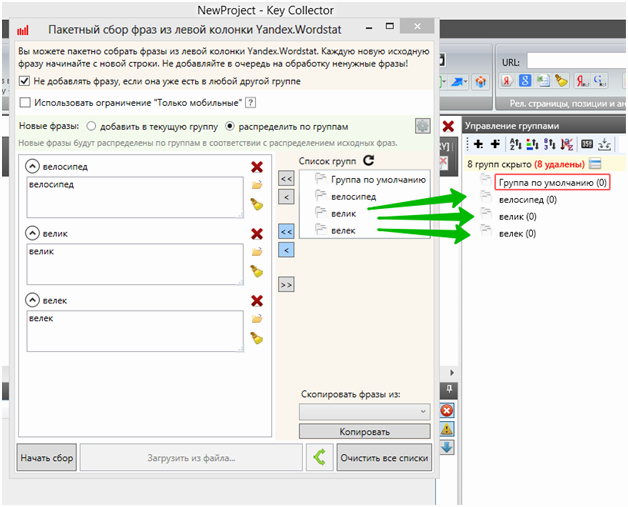Clear велосипед list with broom icon
This screenshot has width=628, height=507.
click(x=256, y=204)
